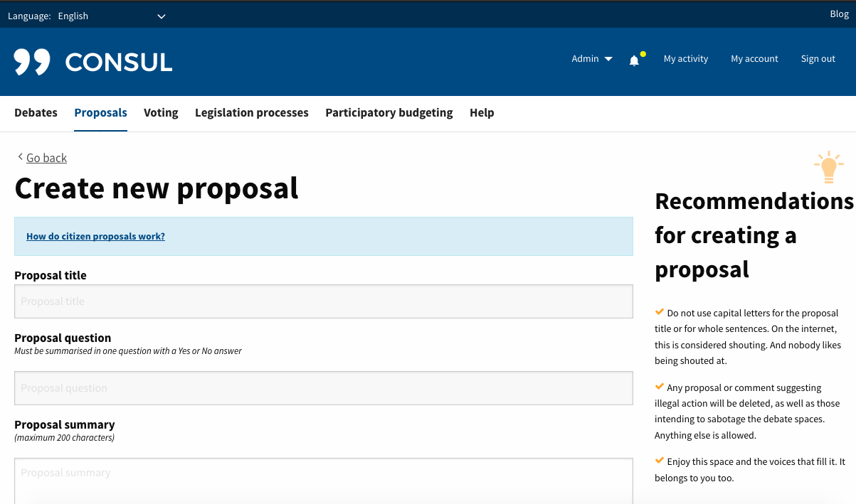Open Participatory budgeting section

click(x=389, y=112)
